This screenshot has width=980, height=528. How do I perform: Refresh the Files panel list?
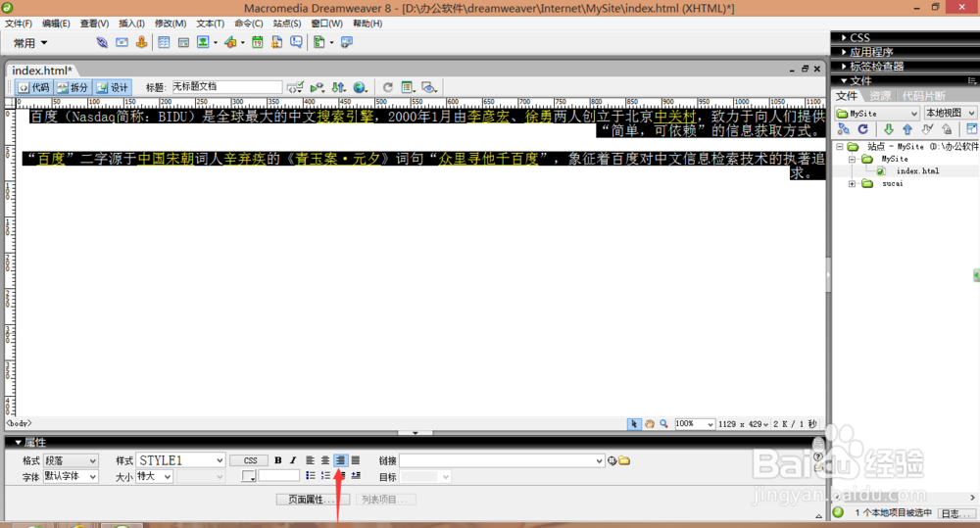[863, 129]
